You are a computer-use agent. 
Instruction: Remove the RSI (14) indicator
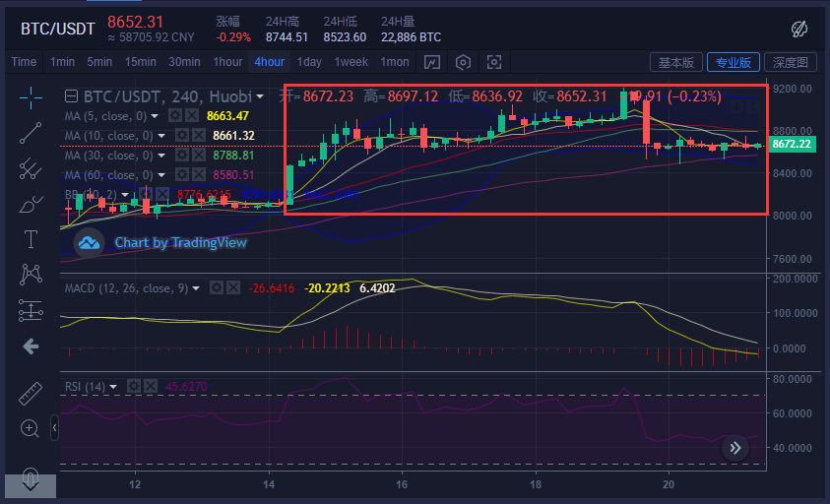point(151,387)
